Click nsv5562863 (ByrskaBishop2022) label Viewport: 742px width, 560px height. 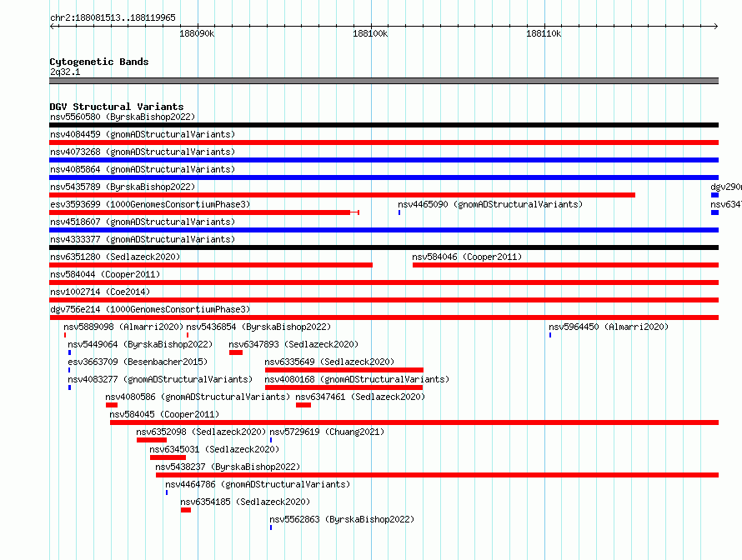click(x=342, y=519)
